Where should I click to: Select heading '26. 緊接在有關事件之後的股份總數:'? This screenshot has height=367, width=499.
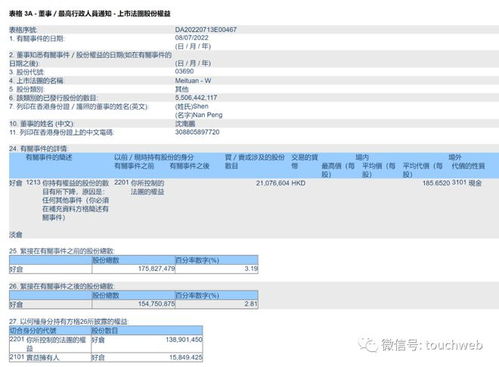(62, 286)
